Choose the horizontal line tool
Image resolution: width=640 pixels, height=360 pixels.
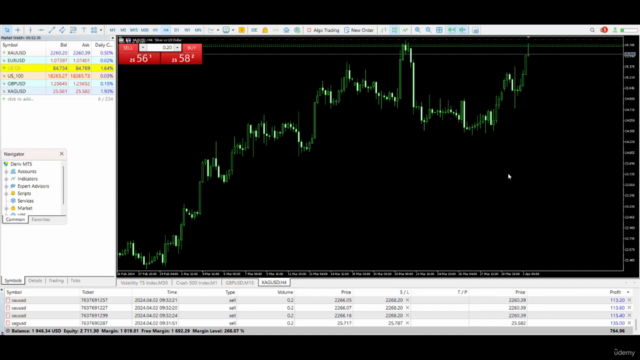pos(41,30)
